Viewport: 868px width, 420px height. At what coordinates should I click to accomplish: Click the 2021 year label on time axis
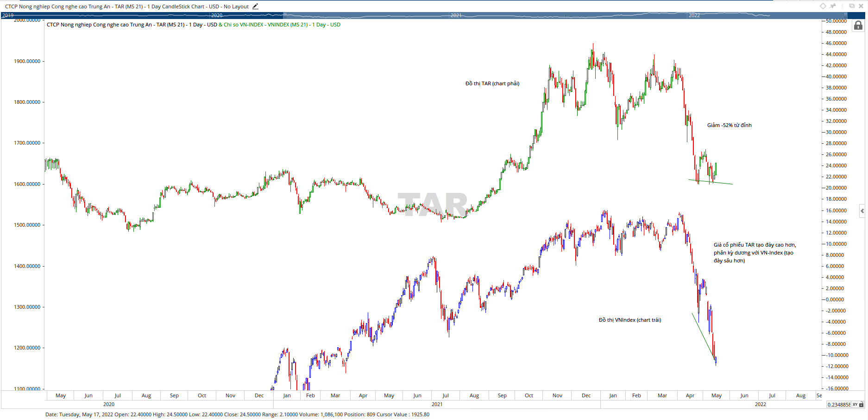point(437,404)
